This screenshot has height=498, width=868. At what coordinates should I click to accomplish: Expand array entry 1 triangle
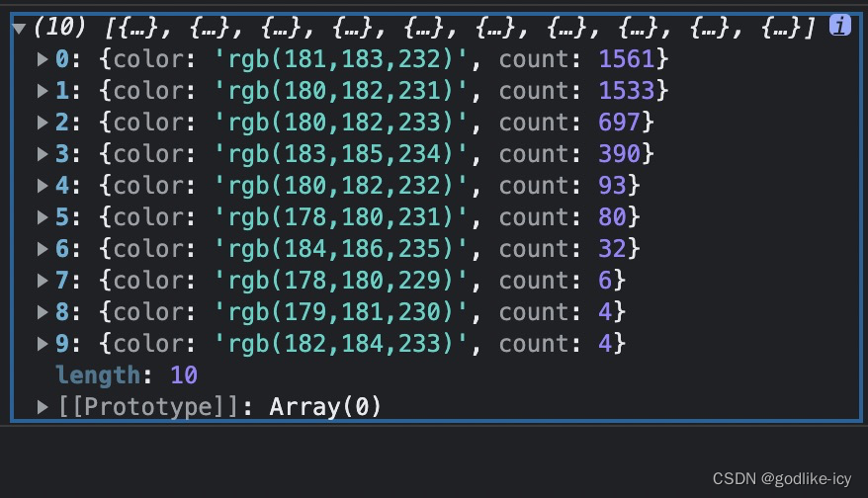tap(43, 90)
